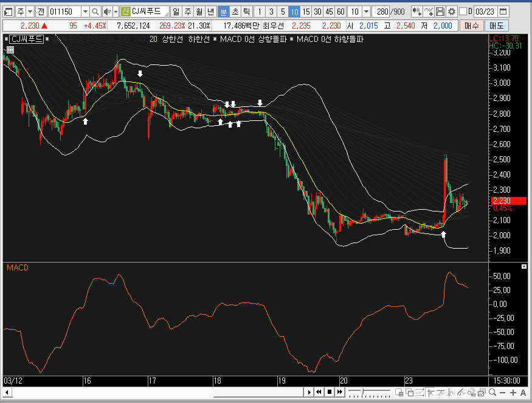The width and height of the screenshot is (532, 403).
Task: Close the MACD indicator panel
Action: [x=524, y=267]
